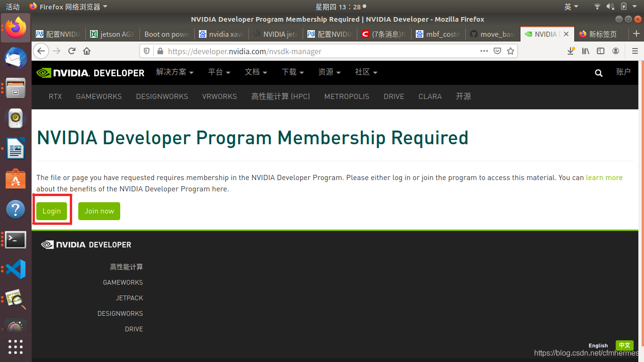Switch to the mbf_costr tab
The width and height of the screenshot is (644, 362).
click(438, 34)
